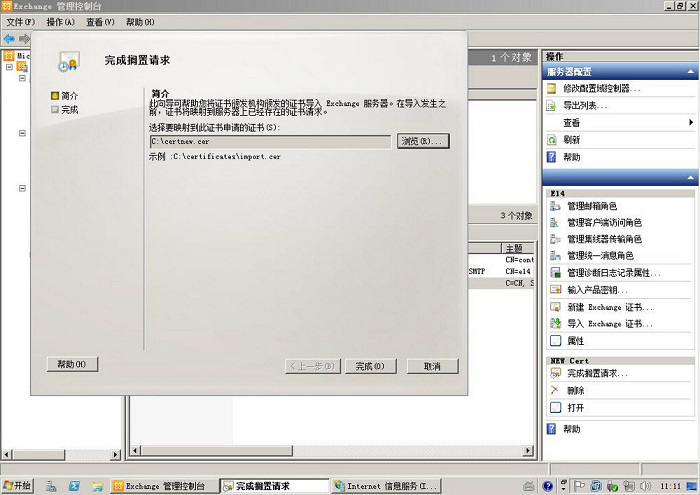Click the 导出列表 icon in actions pane

[x=552, y=106]
